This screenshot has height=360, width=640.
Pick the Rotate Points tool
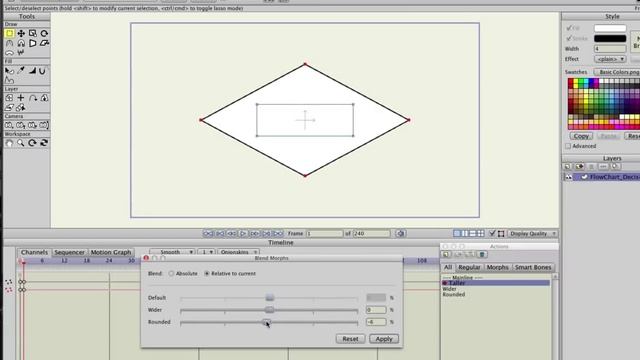[44, 33]
